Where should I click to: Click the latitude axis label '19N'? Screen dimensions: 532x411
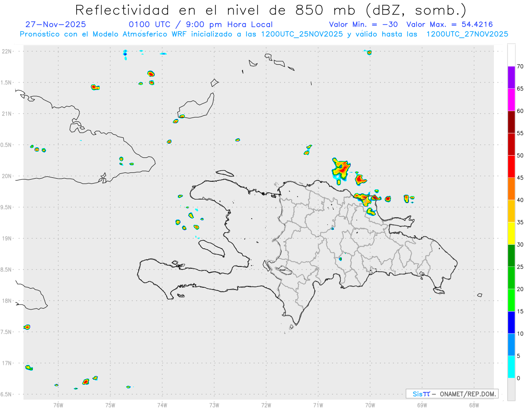click(7, 238)
